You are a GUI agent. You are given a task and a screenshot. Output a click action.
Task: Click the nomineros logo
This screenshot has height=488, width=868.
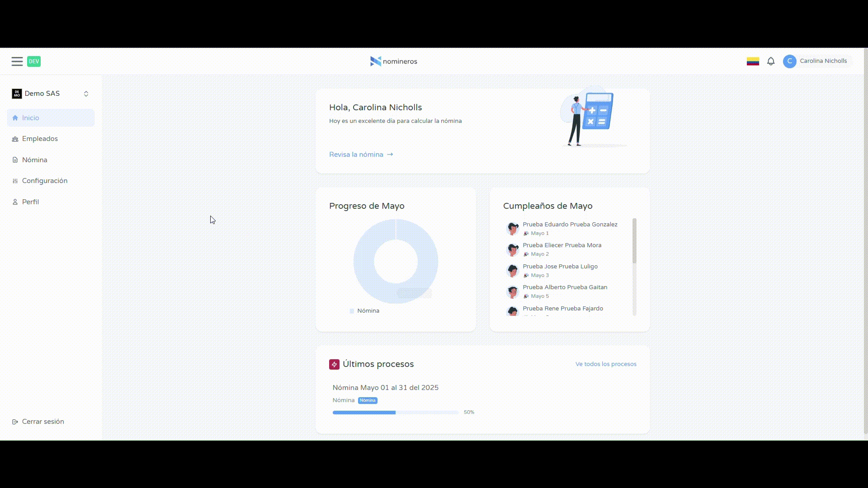[393, 61]
